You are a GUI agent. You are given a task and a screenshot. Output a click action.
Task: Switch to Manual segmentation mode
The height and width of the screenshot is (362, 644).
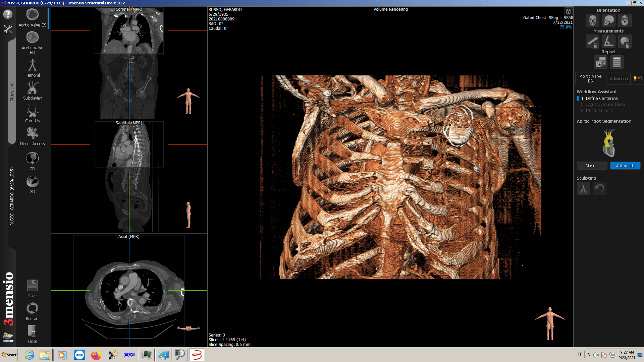(x=592, y=166)
